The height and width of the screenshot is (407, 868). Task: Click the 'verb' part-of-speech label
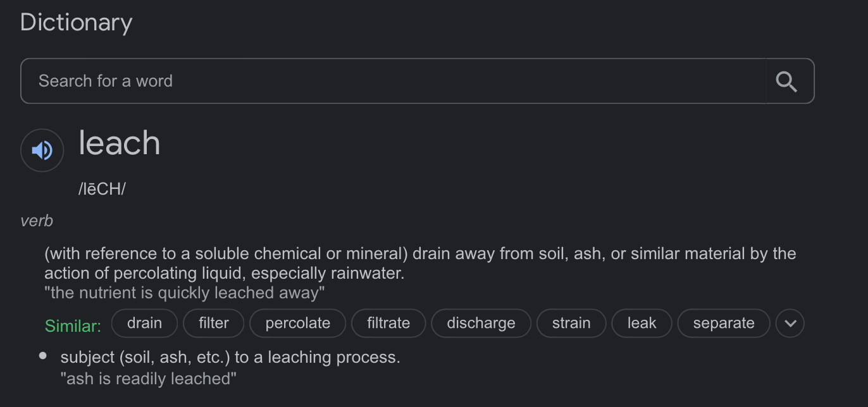click(x=37, y=221)
